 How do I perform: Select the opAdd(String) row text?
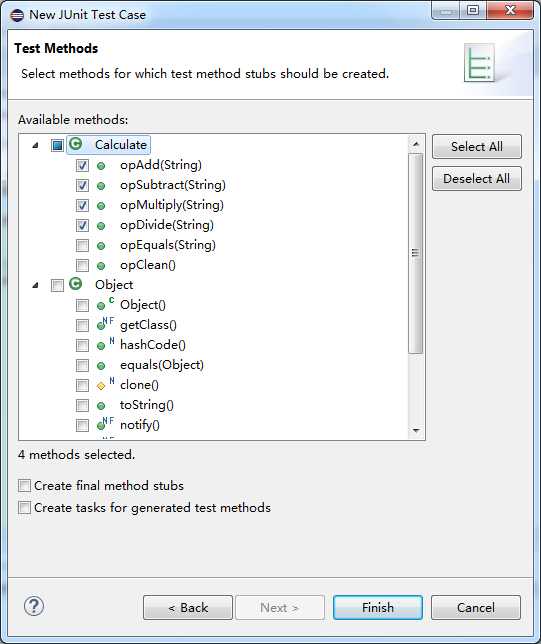click(161, 165)
